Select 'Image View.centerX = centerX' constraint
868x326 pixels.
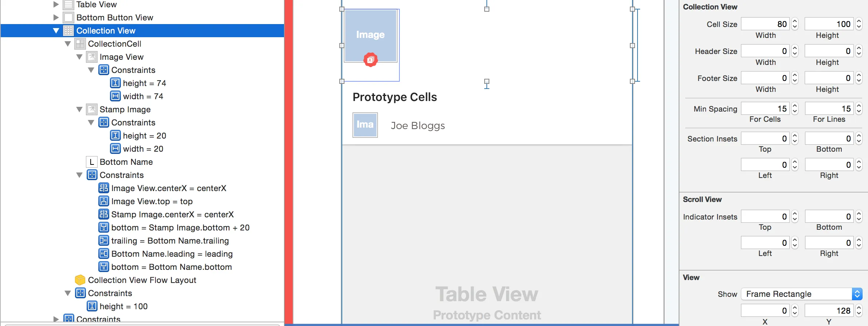[169, 188]
